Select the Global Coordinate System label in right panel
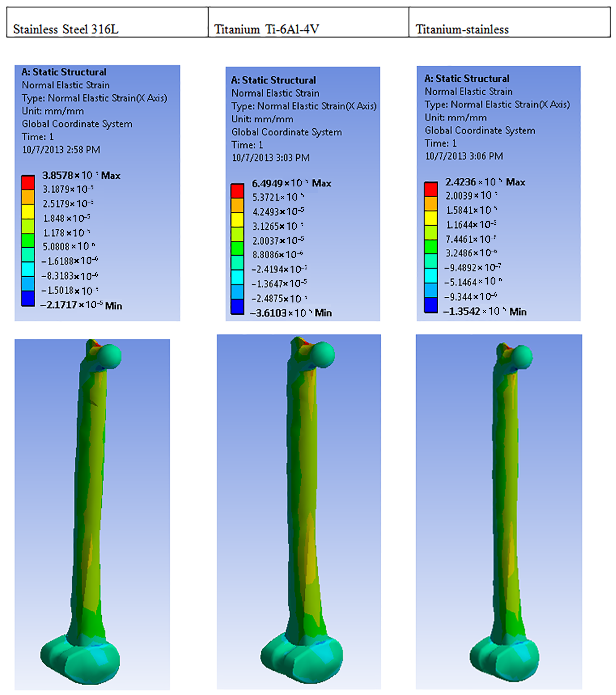The height and width of the screenshot is (695, 616). coord(480,131)
